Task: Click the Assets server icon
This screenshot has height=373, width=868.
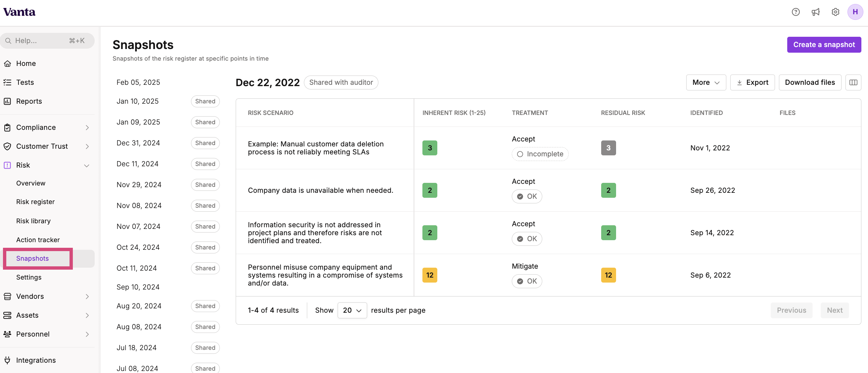Action: coord(7,315)
